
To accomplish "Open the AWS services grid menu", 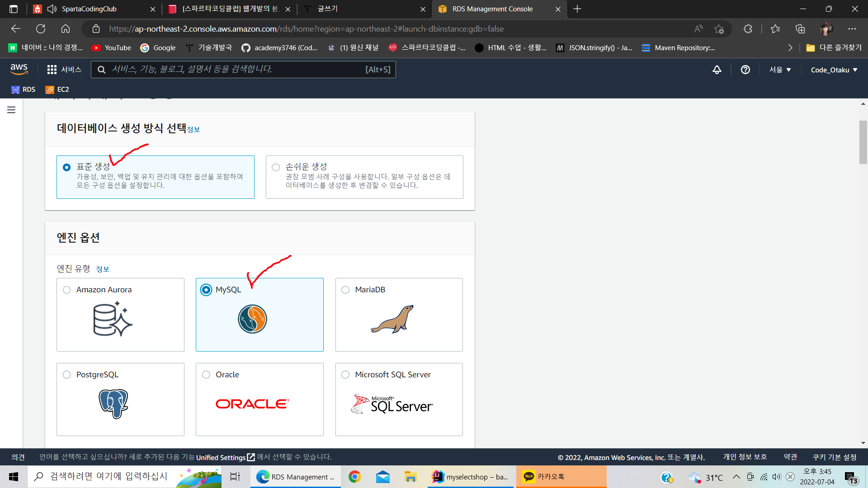I will click(x=64, y=70).
